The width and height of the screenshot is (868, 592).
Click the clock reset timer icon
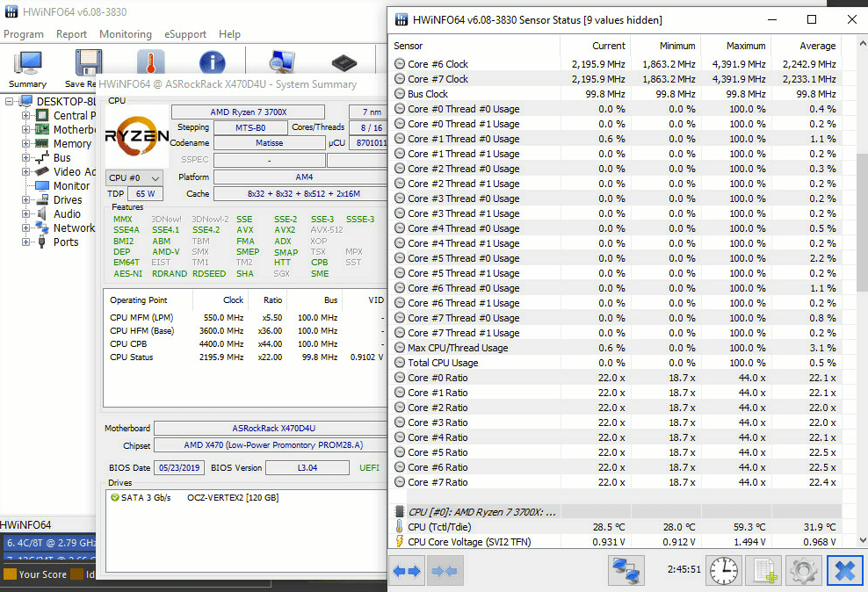click(x=724, y=570)
